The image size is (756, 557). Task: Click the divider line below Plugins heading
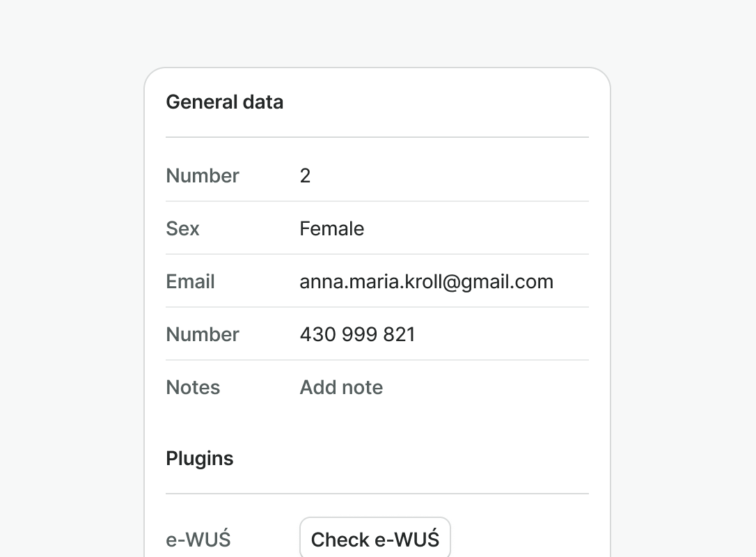point(377,494)
